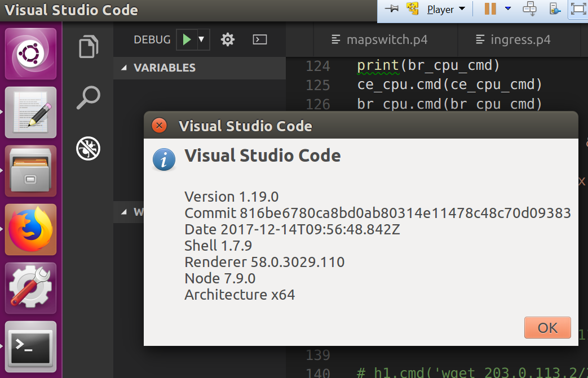The image size is (588, 378).
Task: Click the info icon in dialog
Action: pos(164,159)
